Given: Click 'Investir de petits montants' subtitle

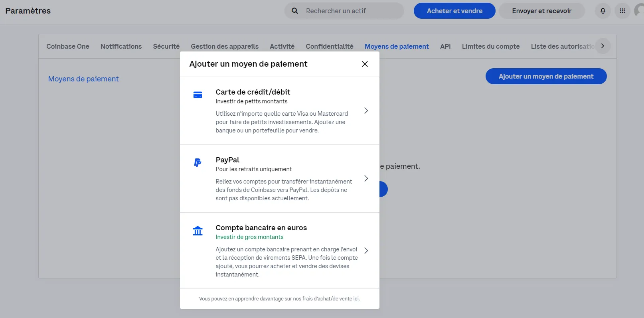Looking at the screenshot, I should click(x=251, y=101).
